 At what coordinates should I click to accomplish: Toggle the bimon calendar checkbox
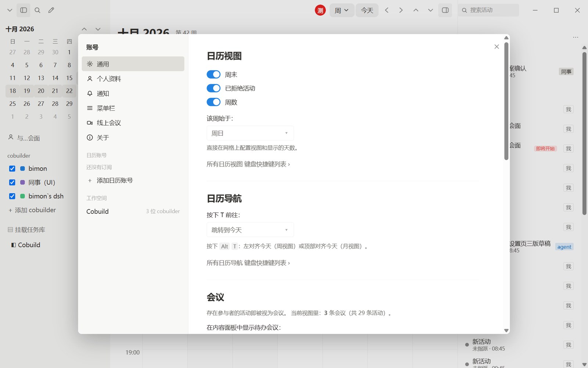pos(12,169)
